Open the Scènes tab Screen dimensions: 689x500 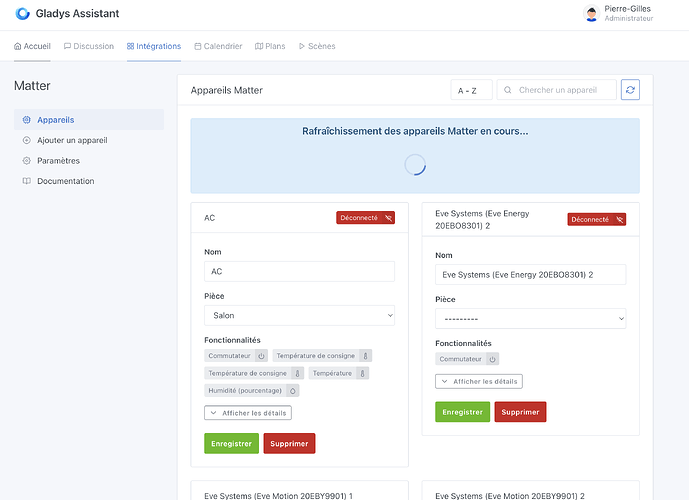tap(317, 46)
